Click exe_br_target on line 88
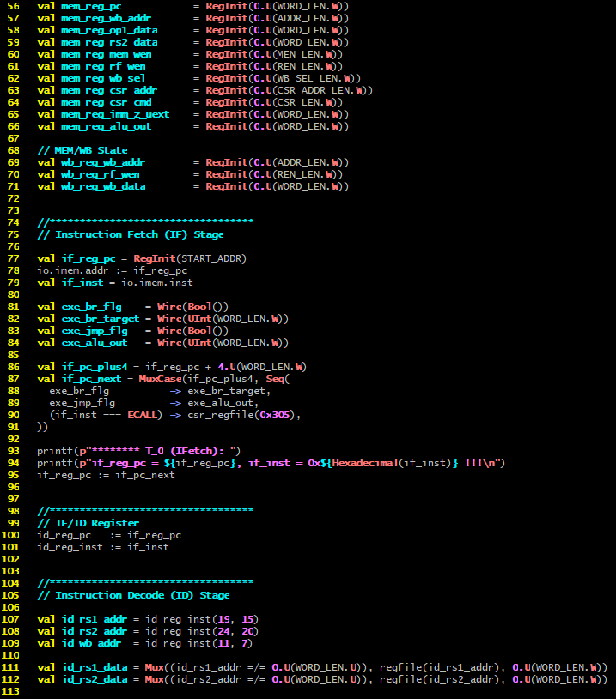The width and height of the screenshot is (616, 699). click(226, 392)
